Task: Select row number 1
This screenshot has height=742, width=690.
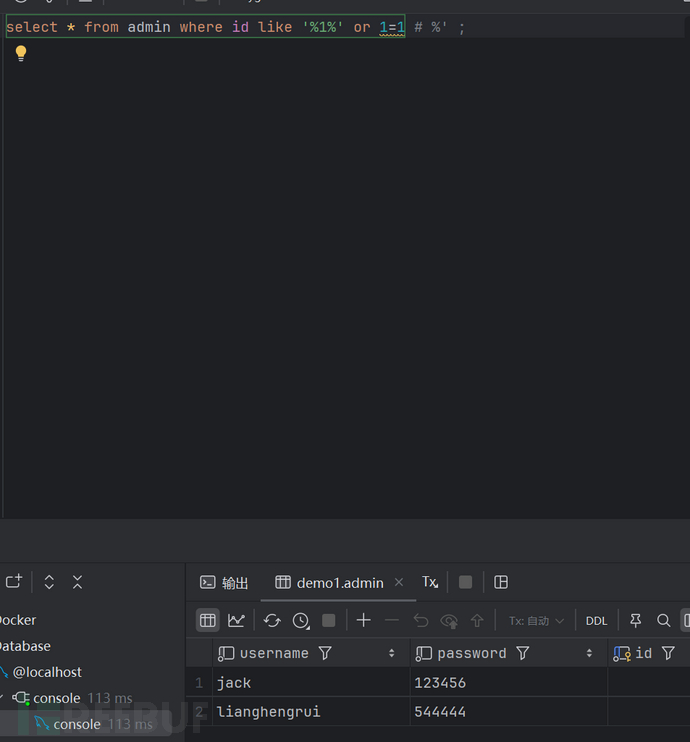Action: (199, 682)
